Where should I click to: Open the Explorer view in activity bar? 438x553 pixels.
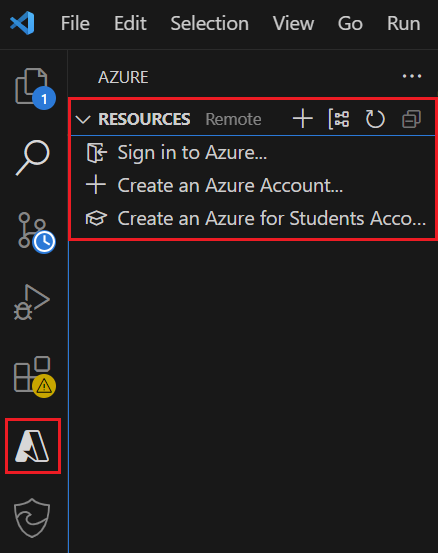(34, 87)
